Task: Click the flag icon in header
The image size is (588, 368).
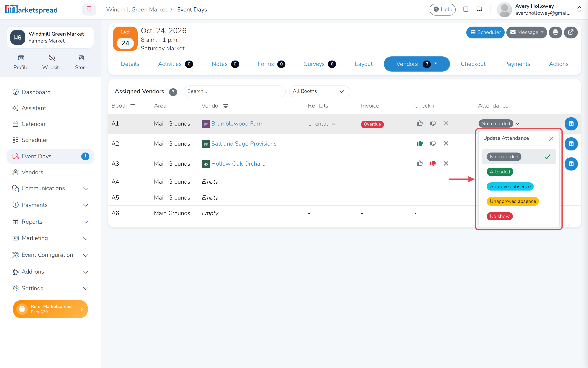Action: point(479,9)
